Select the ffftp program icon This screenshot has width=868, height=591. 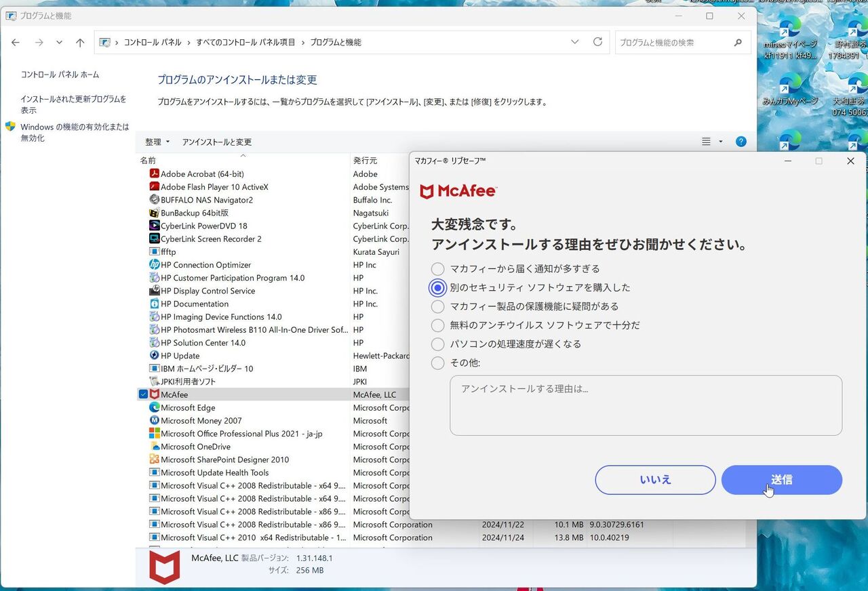pyautogui.click(x=155, y=252)
